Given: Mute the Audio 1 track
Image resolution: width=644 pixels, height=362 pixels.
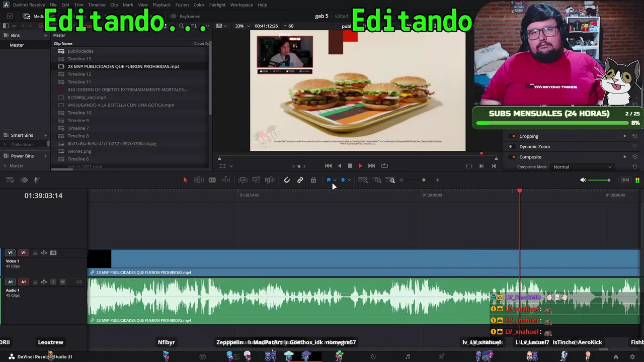Looking at the screenshot, I should coord(62,282).
